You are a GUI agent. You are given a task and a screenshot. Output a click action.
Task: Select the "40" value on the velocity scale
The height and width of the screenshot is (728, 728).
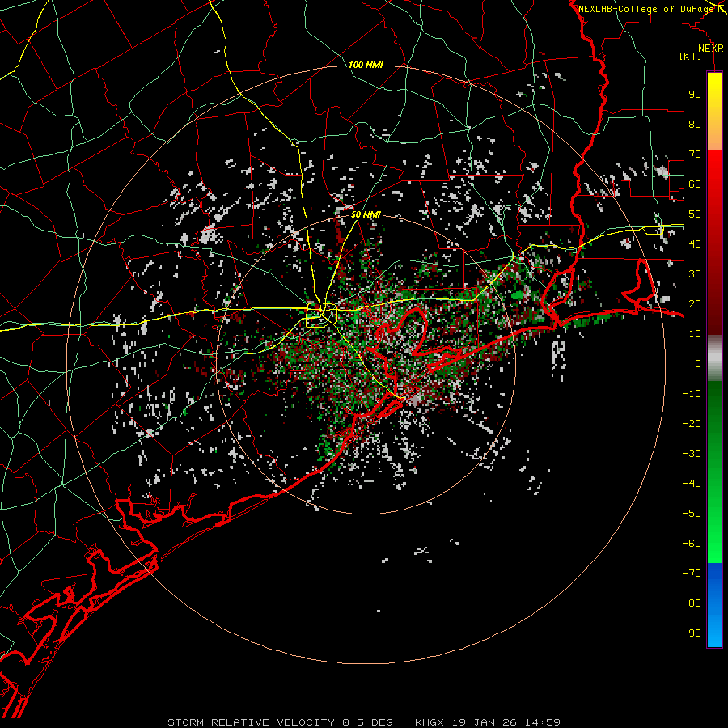tap(695, 244)
